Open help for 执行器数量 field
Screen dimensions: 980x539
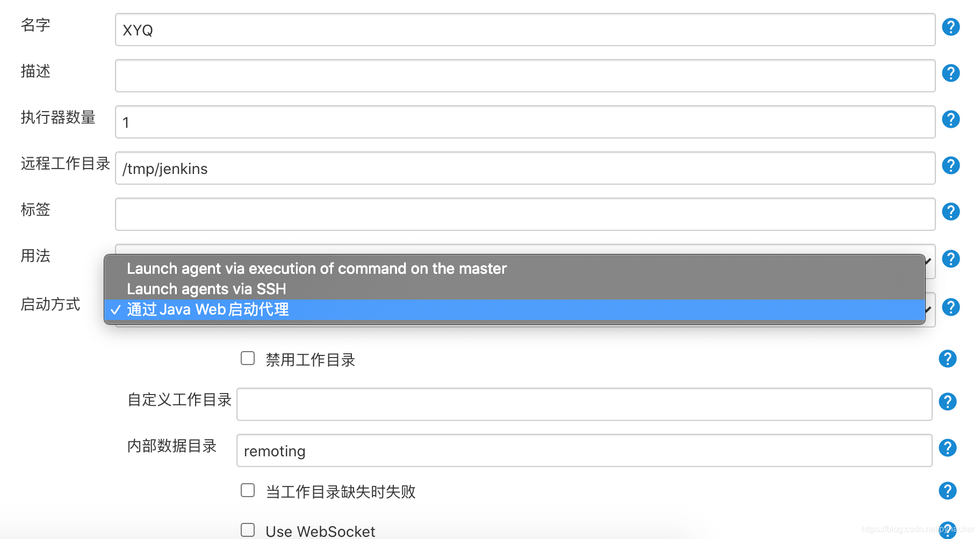950,119
